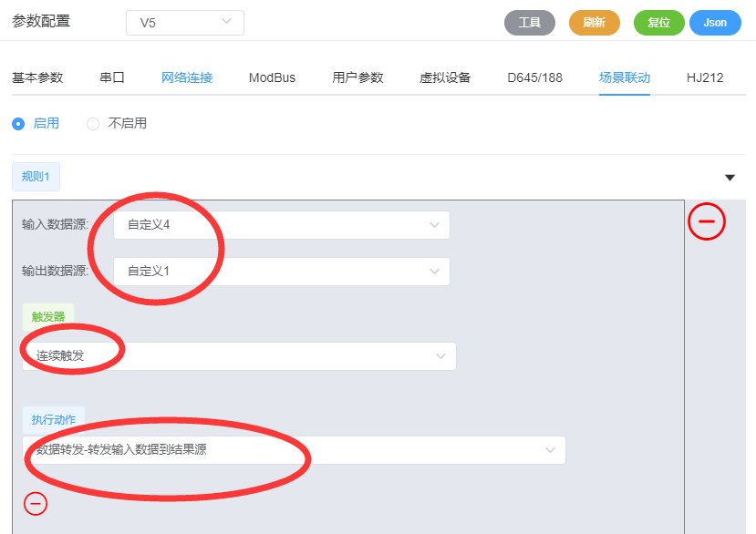
Task: Switch to the HJ212 tab
Action: coord(705,77)
